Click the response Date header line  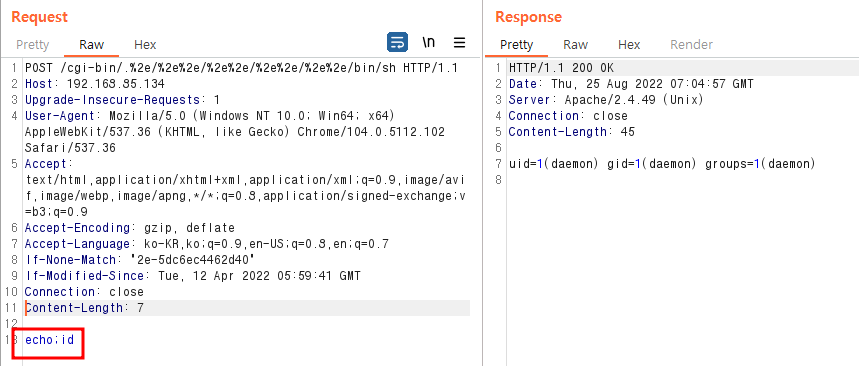[x=631, y=84]
